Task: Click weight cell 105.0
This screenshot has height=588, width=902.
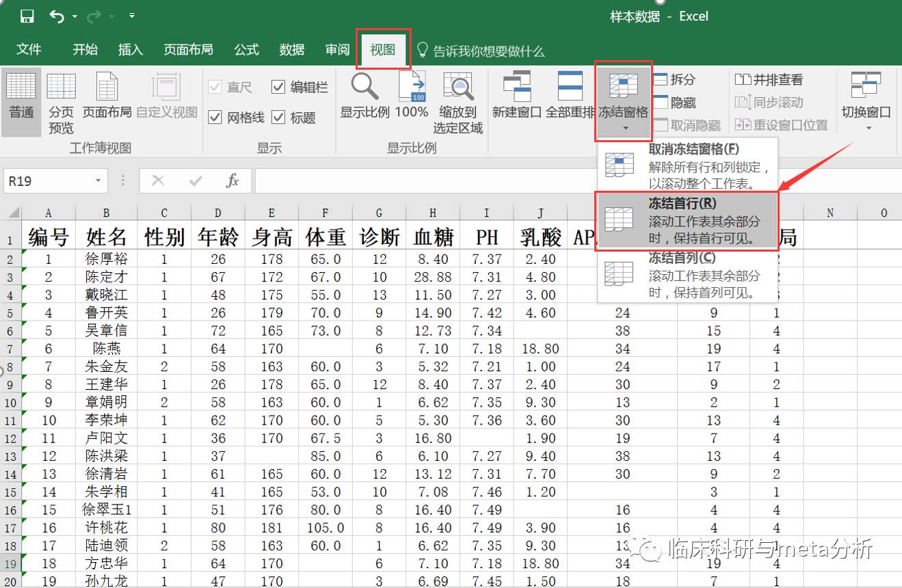Action: pos(326,528)
